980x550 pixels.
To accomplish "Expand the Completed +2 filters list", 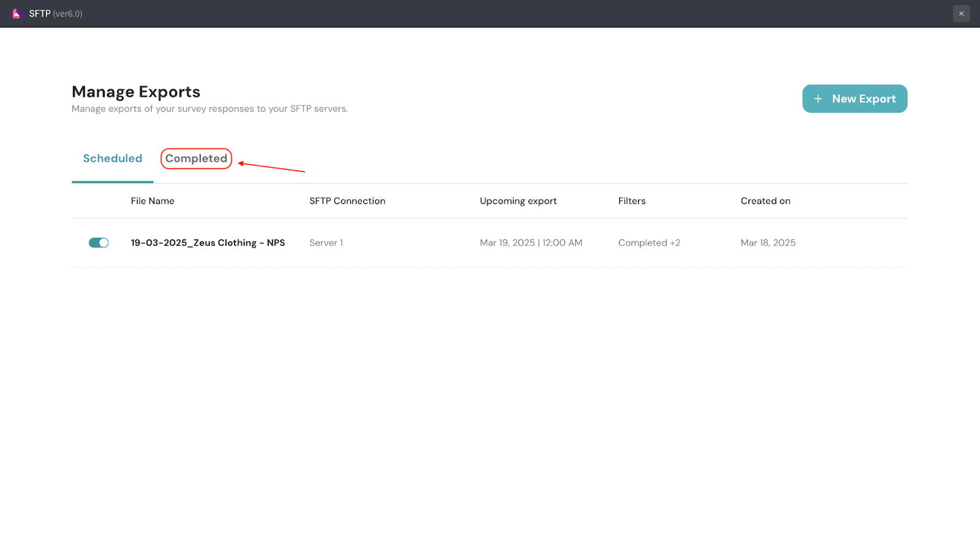I will pos(649,243).
